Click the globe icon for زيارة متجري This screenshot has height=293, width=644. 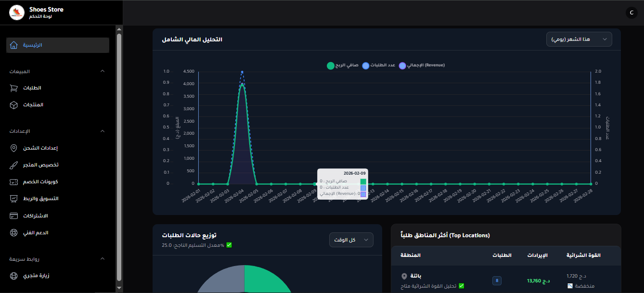coord(13,276)
